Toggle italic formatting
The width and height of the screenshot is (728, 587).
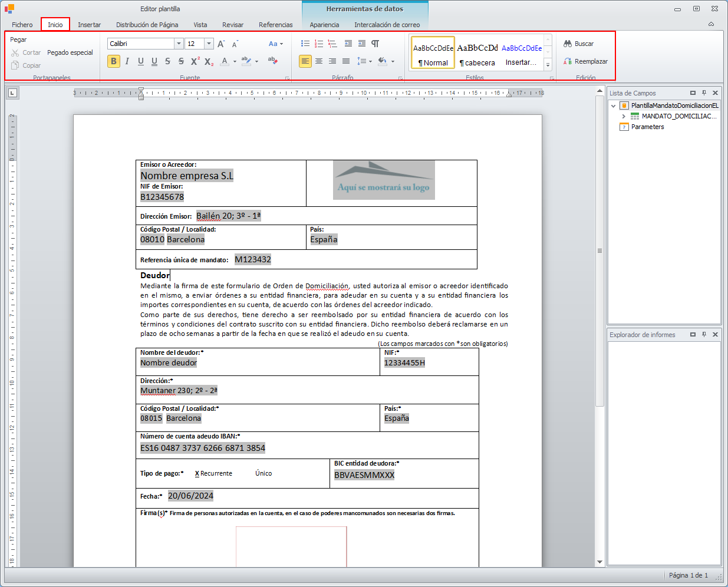[127, 61]
